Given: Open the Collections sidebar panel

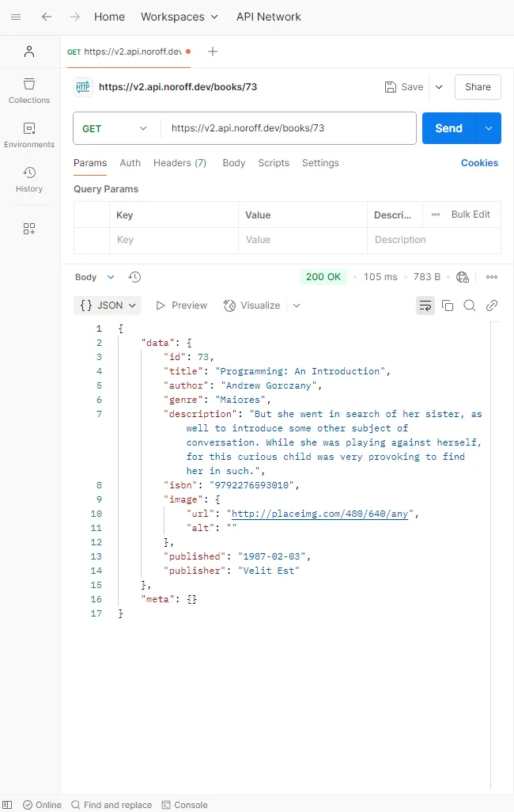Looking at the screenshot, I should (x=29, y=91).
